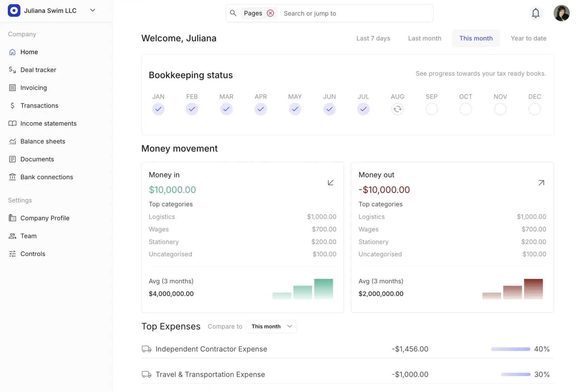
Task: Select the Year to date range
Action: 529,38
